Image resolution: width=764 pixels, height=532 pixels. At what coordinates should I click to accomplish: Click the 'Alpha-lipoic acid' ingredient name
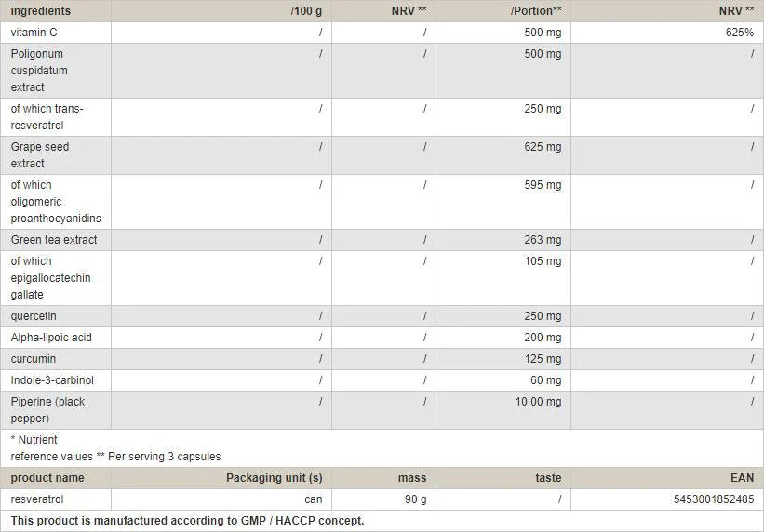point(51,338)
